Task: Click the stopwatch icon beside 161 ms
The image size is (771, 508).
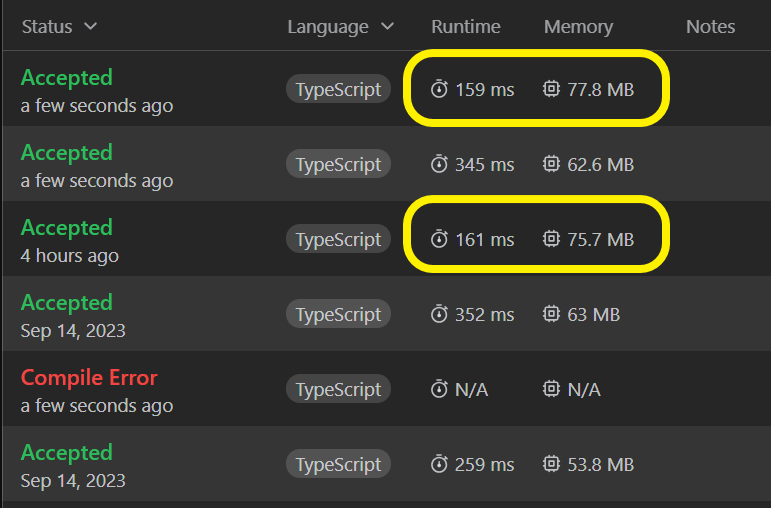Action: 439,239
